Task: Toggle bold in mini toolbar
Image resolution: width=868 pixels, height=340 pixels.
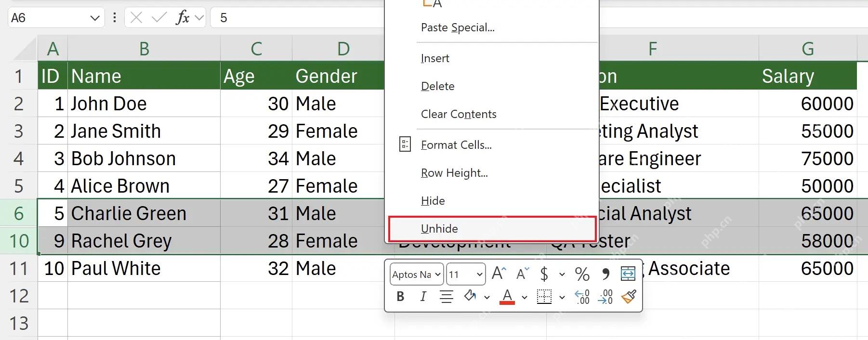Action: click(400, 297)
